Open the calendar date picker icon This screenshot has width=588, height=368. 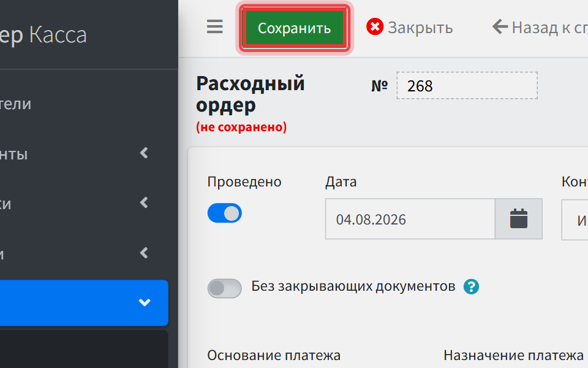point(519,219)
